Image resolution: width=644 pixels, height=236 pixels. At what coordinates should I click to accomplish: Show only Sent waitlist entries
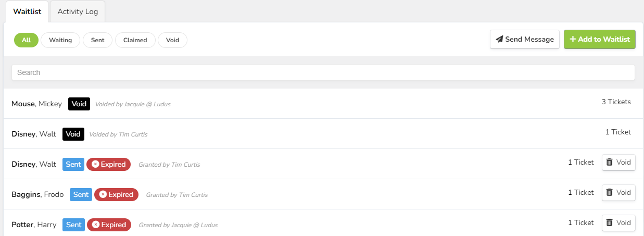click(x=97, y=40)
